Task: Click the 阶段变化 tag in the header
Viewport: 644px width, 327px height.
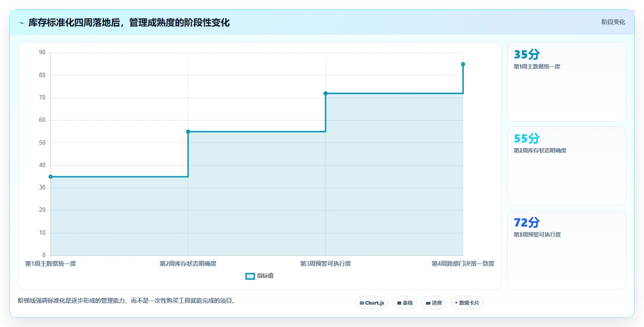Action: [x=613, y=22]
